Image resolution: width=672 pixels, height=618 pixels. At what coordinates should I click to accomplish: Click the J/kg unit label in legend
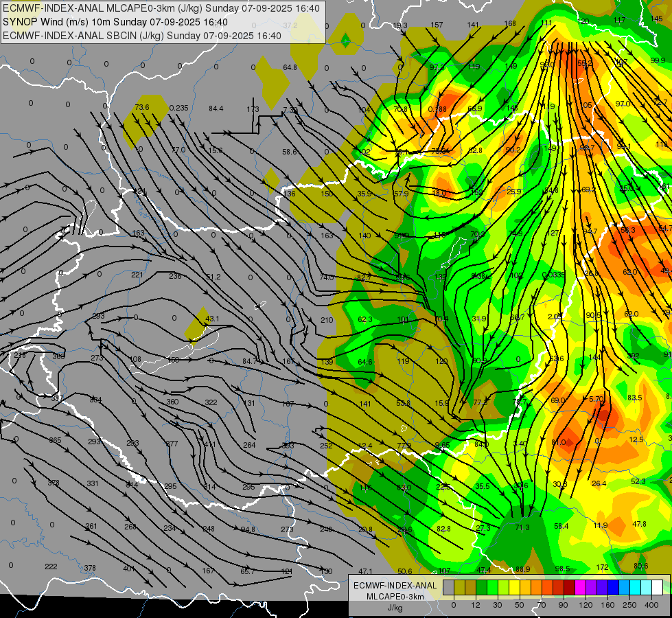coord(395,608)
